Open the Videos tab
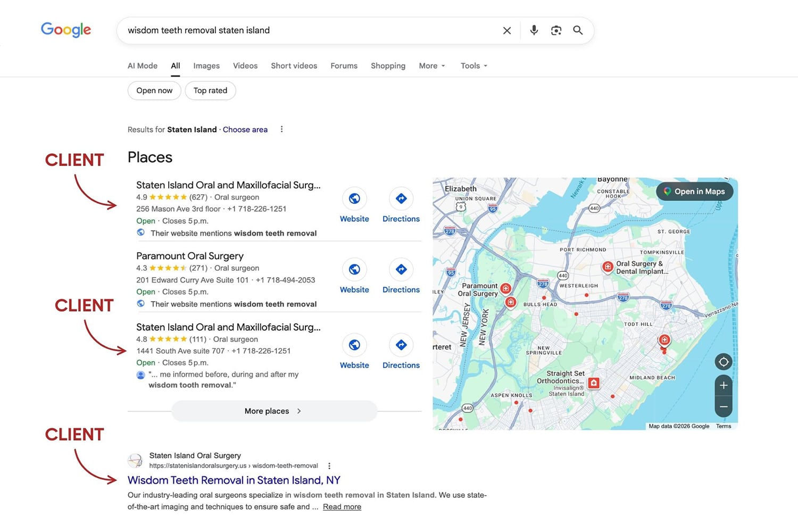The width and height of the screenshot is (798, 532). coord(245,66)
